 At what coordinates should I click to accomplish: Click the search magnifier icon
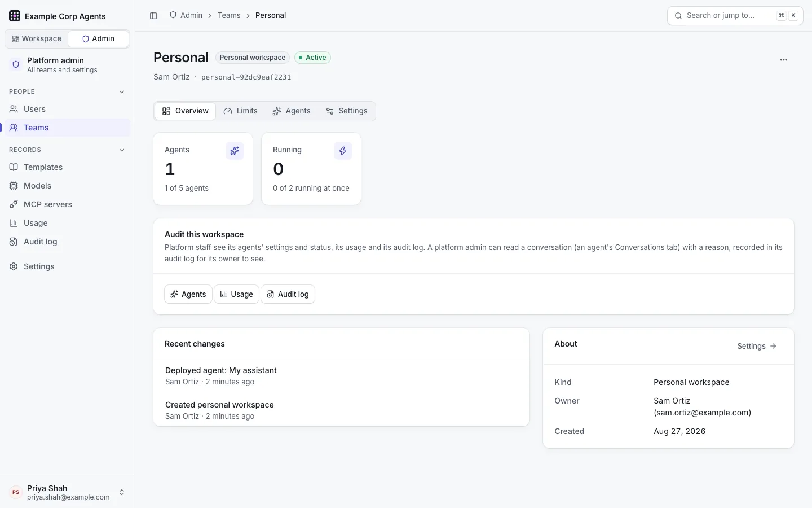[x=678, y=16]
